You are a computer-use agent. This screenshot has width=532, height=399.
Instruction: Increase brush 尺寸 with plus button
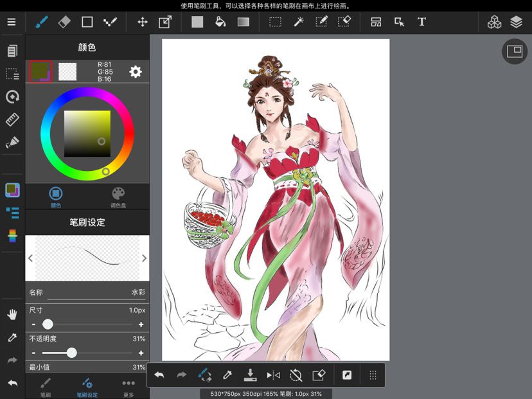coord(141,324)
